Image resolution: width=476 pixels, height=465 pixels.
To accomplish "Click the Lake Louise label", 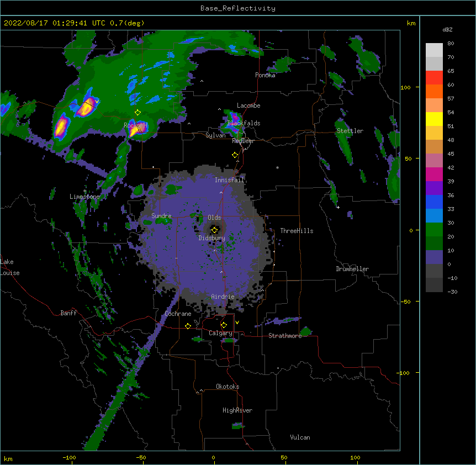I will (10, 267).
